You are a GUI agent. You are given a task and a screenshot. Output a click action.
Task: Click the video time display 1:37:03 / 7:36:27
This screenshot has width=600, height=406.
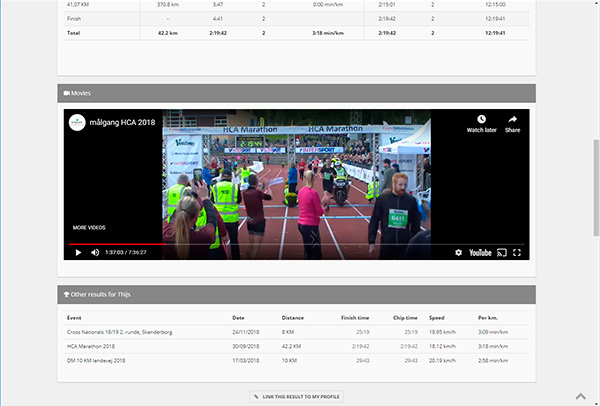pos(126,253)
